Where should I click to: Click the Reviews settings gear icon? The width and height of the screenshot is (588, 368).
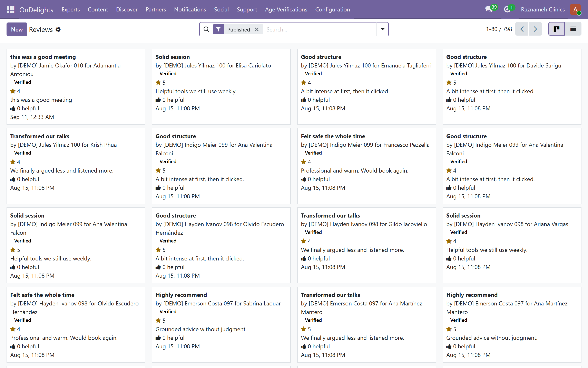58,29
